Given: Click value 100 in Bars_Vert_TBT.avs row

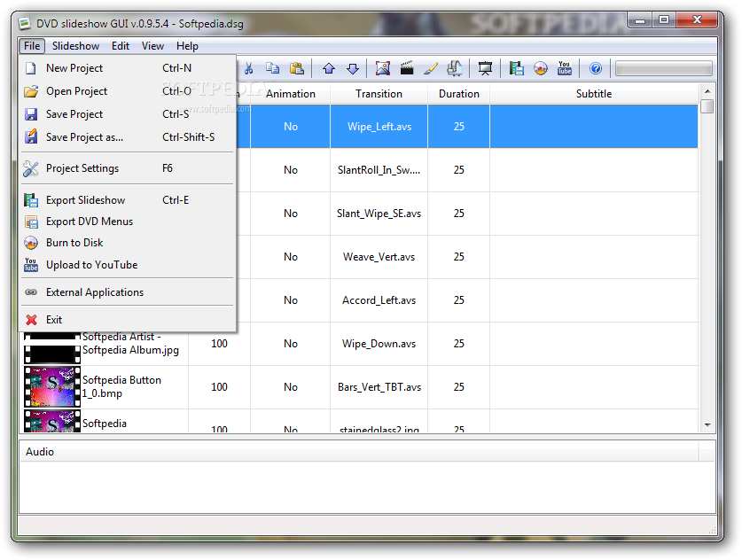Looking at the screenshot, I should [x=219, y=387].
